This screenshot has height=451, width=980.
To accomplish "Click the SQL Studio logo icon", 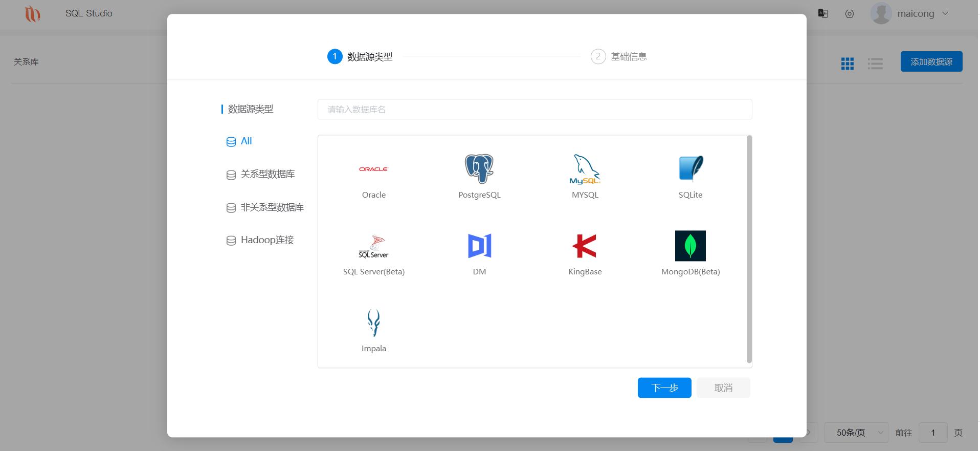I will point(32,14).
